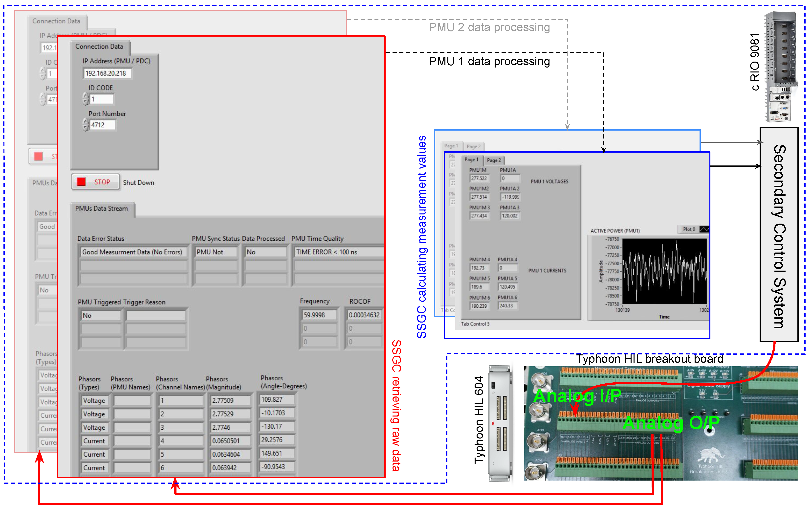Click the IP Address field showing 192.168.20.218
Viewport: 812px width, 510px height.
tap(107, 73)
